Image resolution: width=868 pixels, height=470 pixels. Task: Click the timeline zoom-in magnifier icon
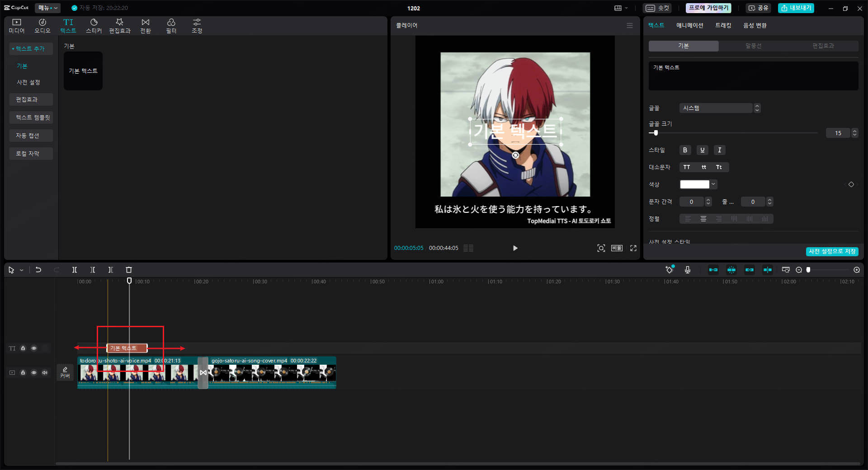click(x=857, y=270)
